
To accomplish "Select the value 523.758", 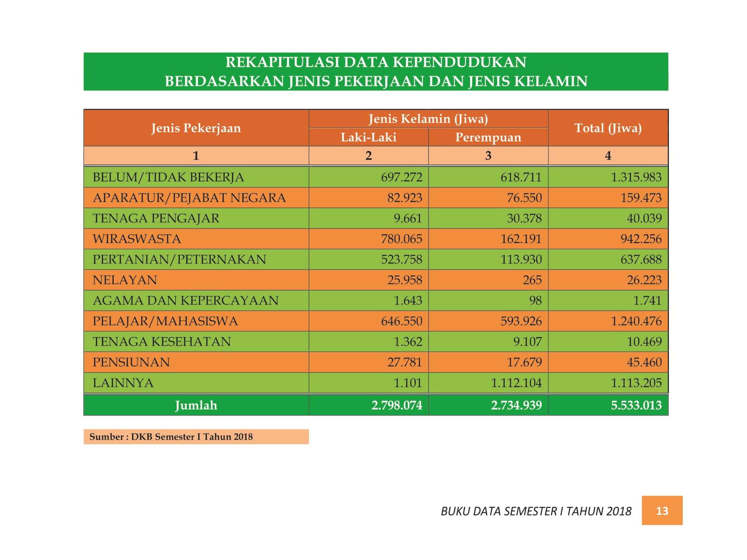I will point(402,259).
